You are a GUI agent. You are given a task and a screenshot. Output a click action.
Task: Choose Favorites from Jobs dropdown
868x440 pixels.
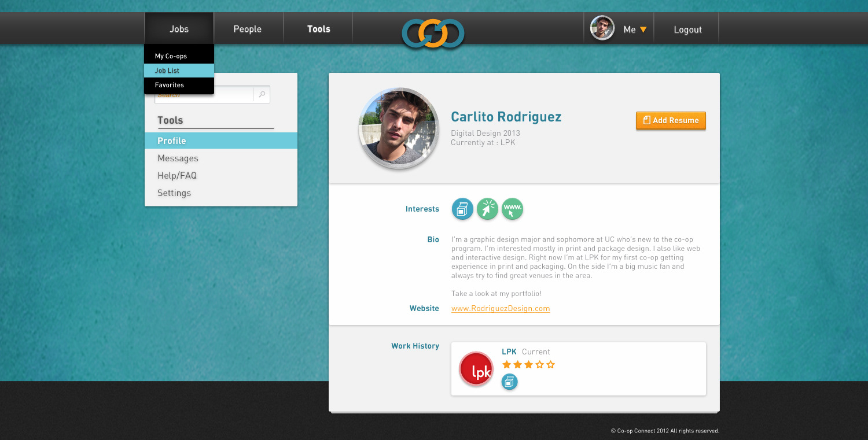pyautogui.click(x=179, y=85)
